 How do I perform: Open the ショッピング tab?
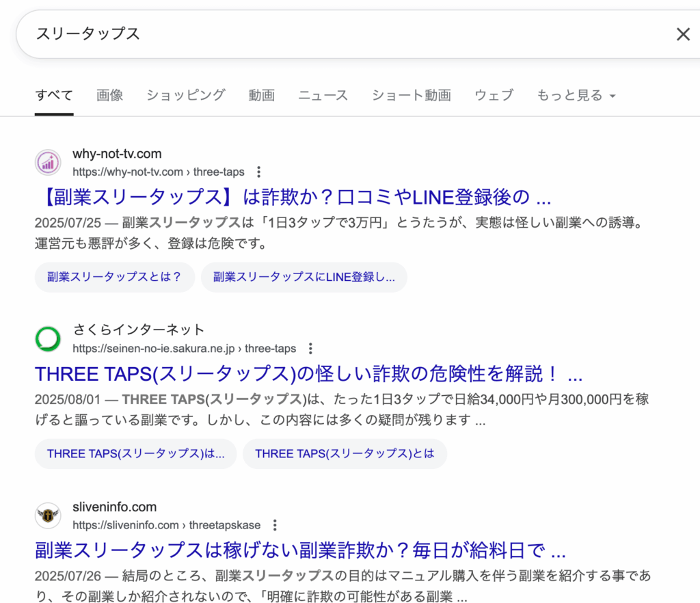[x=186, y=95]
